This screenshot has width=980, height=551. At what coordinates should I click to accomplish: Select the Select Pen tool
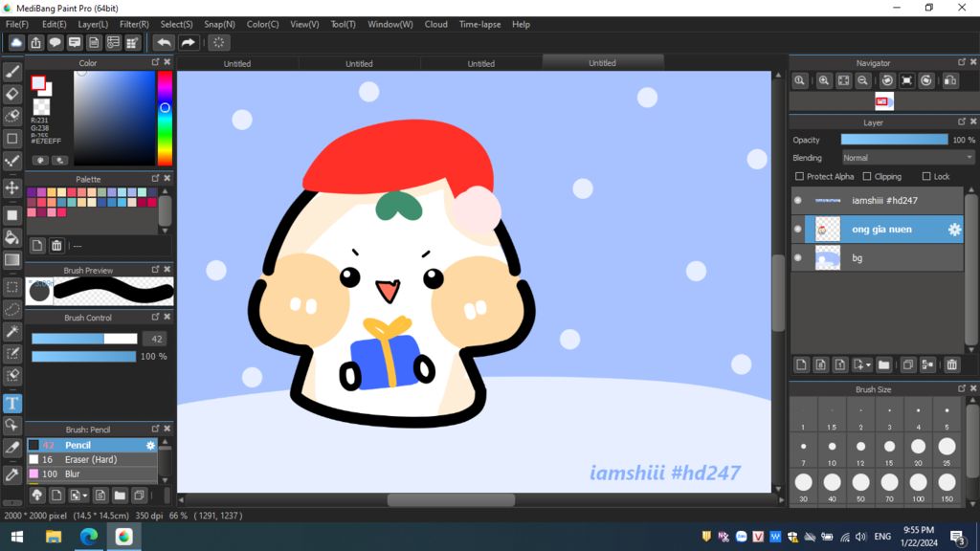click(x=11, y=354)
